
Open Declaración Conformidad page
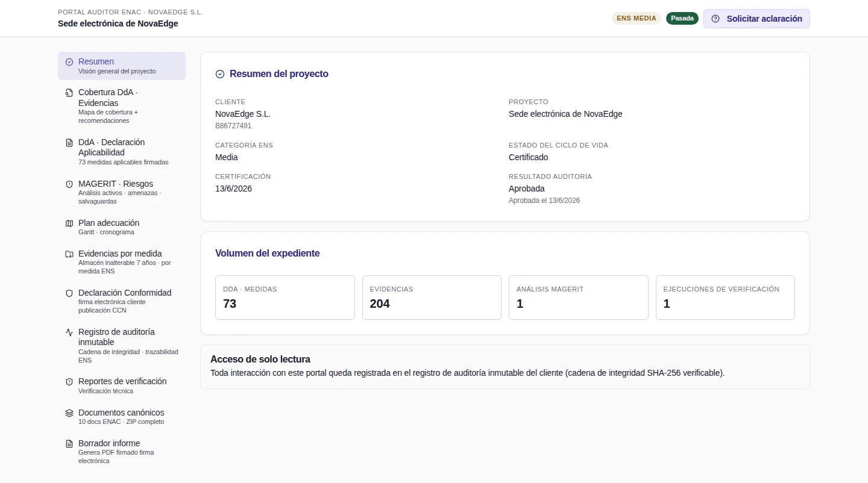click(x=122, y=301)
